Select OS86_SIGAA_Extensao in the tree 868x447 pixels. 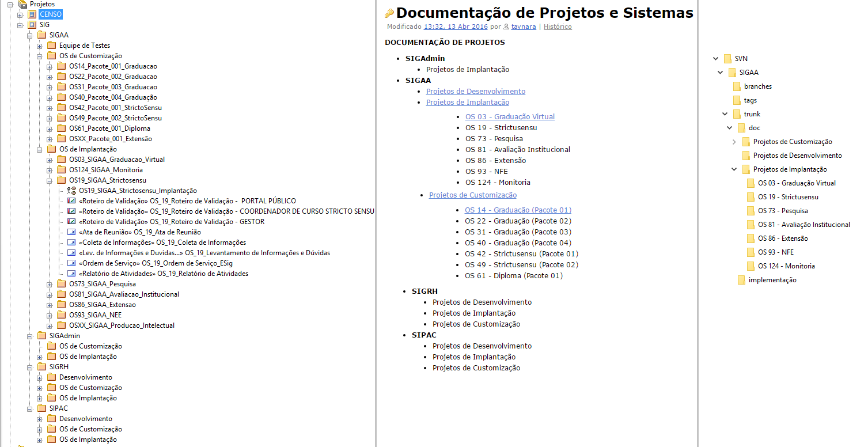point(103,305)
